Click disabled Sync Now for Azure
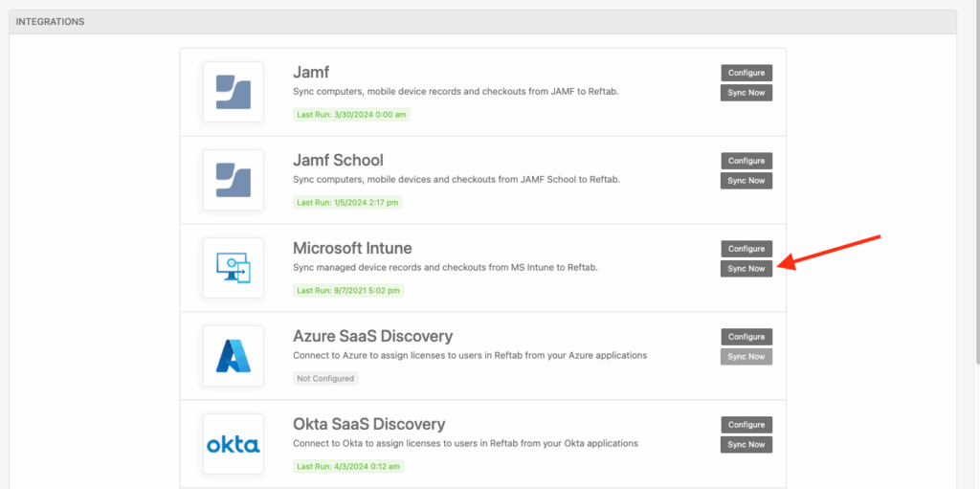980x489 pixels. coord(746,357)
